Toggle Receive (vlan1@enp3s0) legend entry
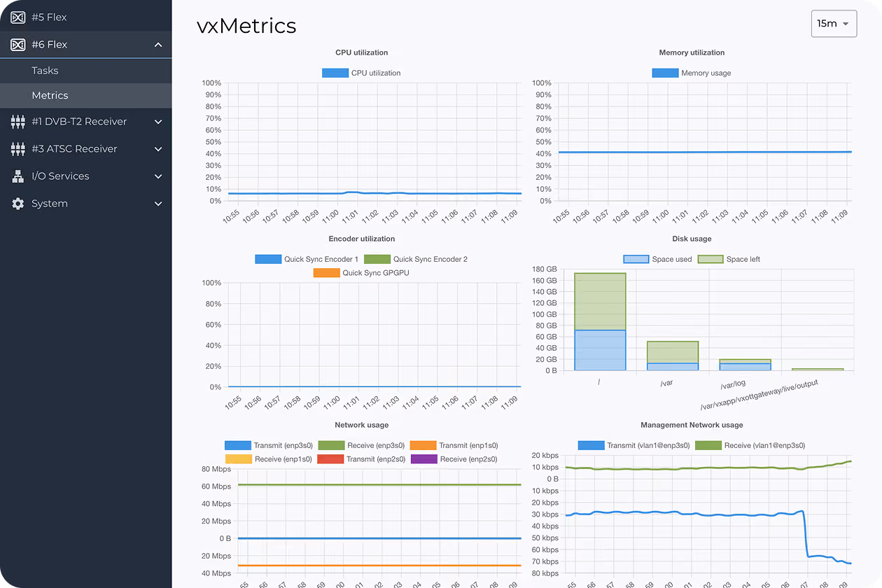882x588 pixels. coord(750,445)
